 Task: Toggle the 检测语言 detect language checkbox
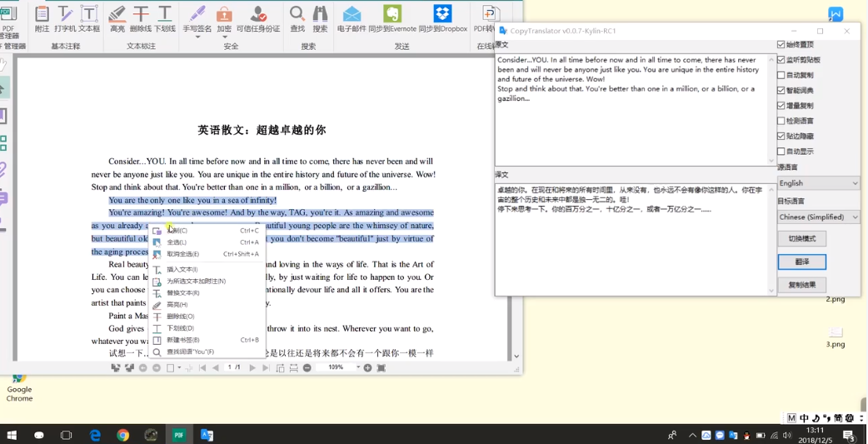click(781, 121)
